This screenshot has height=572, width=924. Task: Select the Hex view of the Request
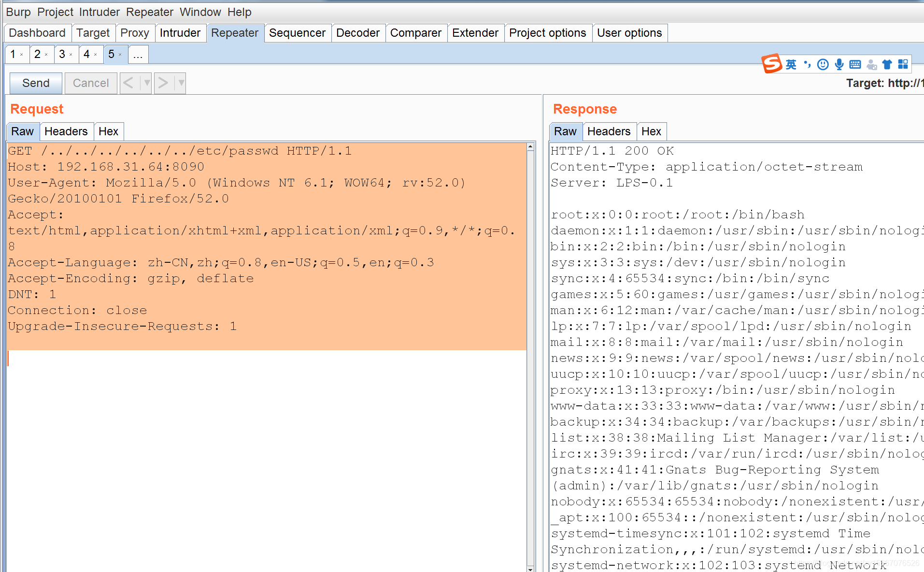[109, 131]
